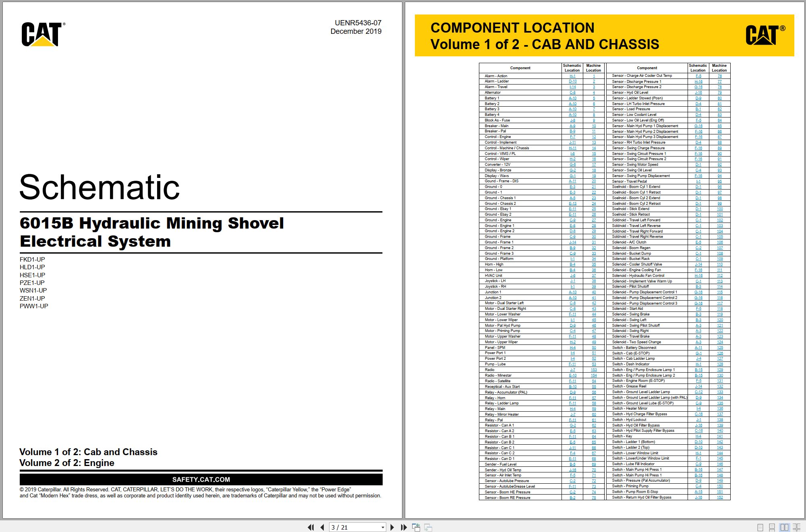The width and height of the screenshot is (806, 532).
Task: Go to the first page
Action: 311,527
